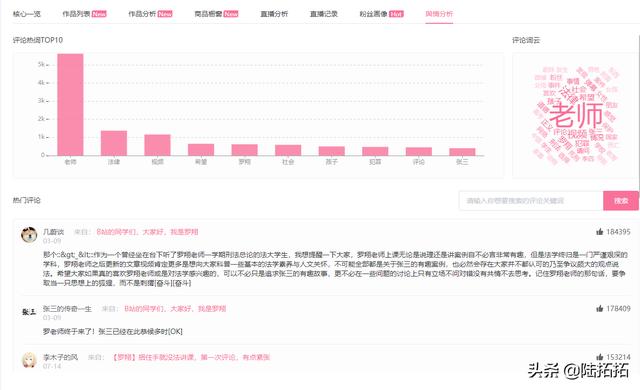640x390 pixels.
Task: Click the 03-09 date under 几翦诙
Action: (x=52, y=241)
